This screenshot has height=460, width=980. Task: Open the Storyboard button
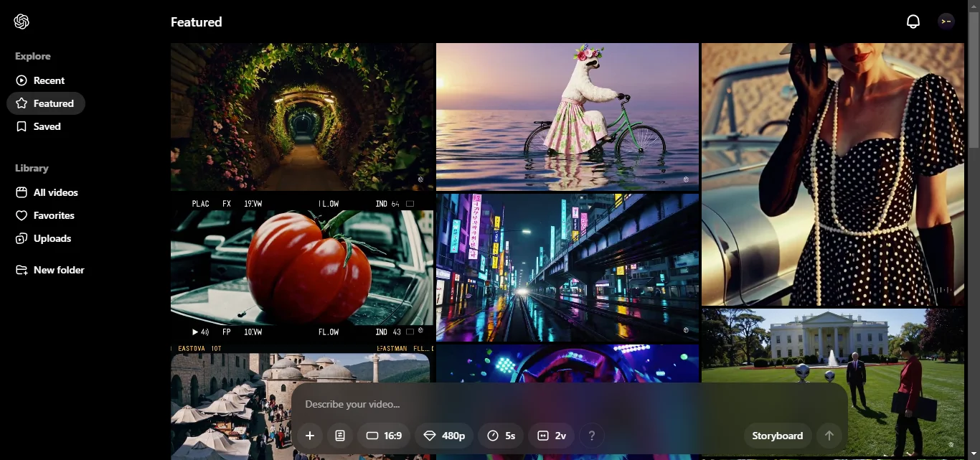(777, 436)
